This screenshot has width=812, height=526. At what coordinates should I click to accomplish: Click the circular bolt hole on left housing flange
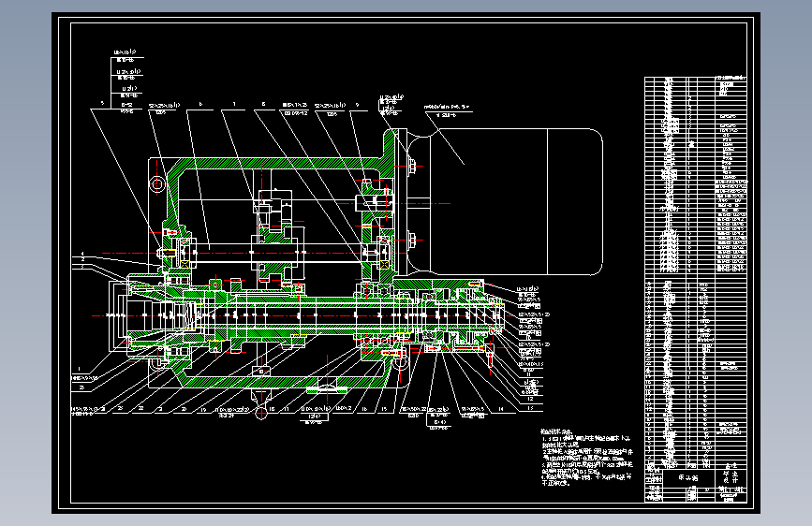[157, 183]
